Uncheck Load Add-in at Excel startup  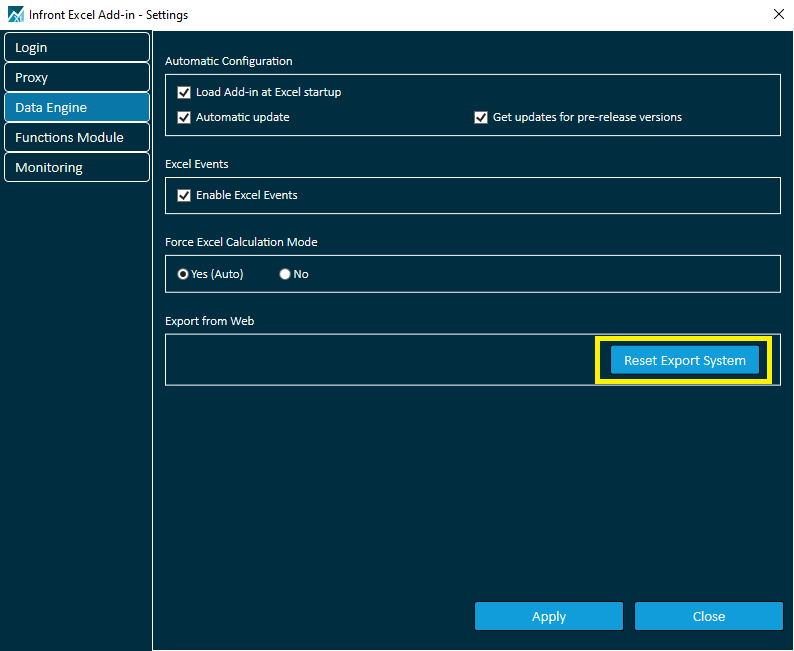click(x=184, y=92)
